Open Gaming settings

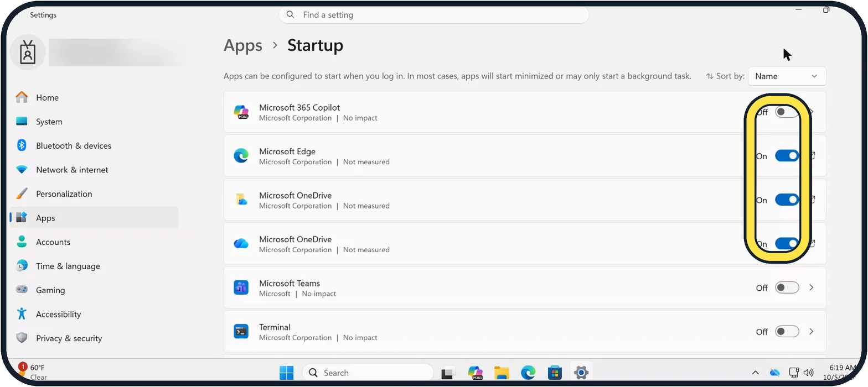[94, 290]
